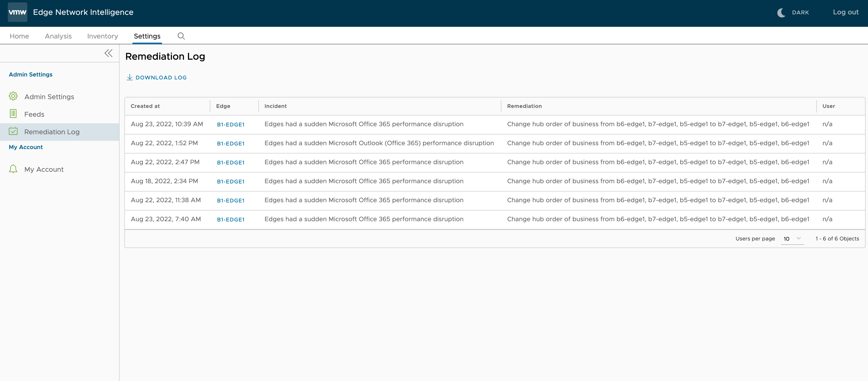Viewport: 868px width, 381px height.
Task: Expand the Admin Settings section
Action: [x=30, y=74]
